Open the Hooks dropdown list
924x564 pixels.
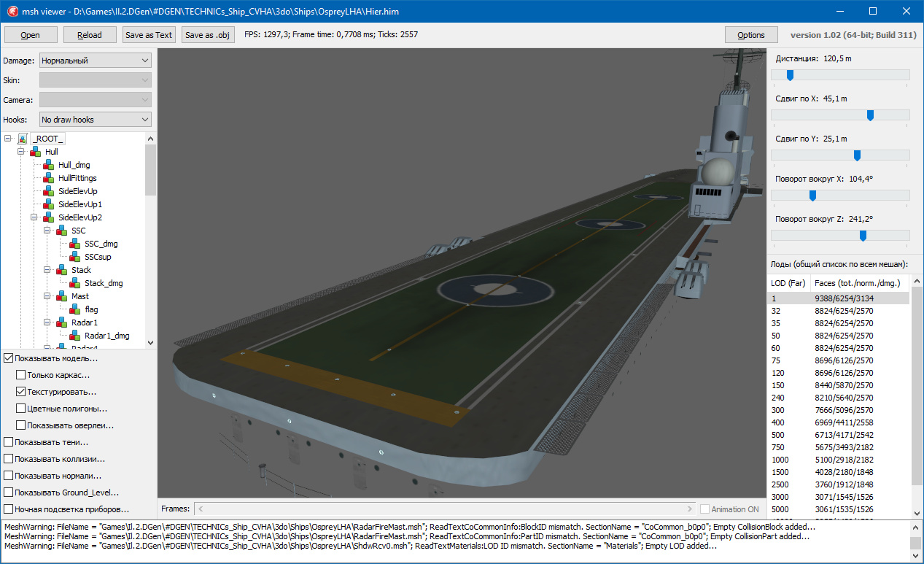pos(95,120)
